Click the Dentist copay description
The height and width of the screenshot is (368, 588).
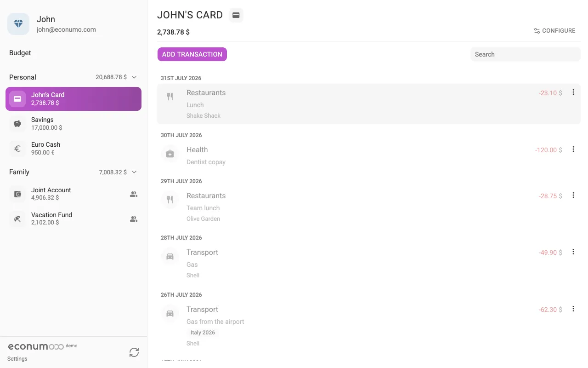point(206,162)
